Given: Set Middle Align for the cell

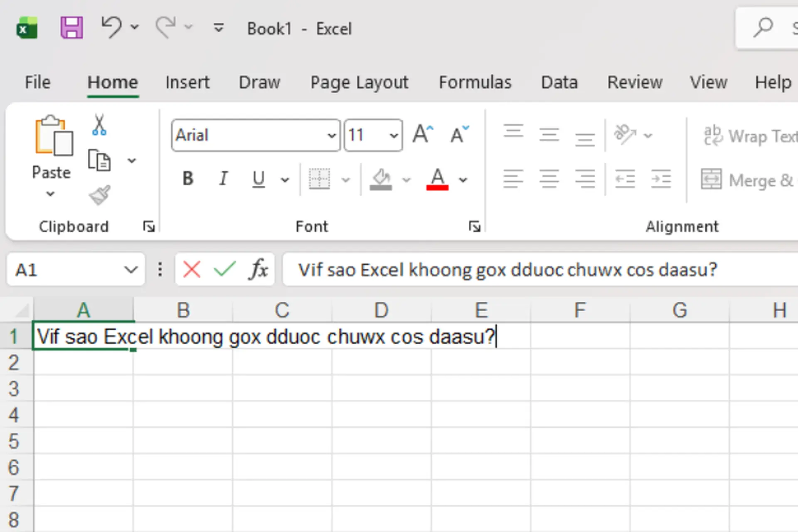Looking at the screenshot, I should coord(549,135).
